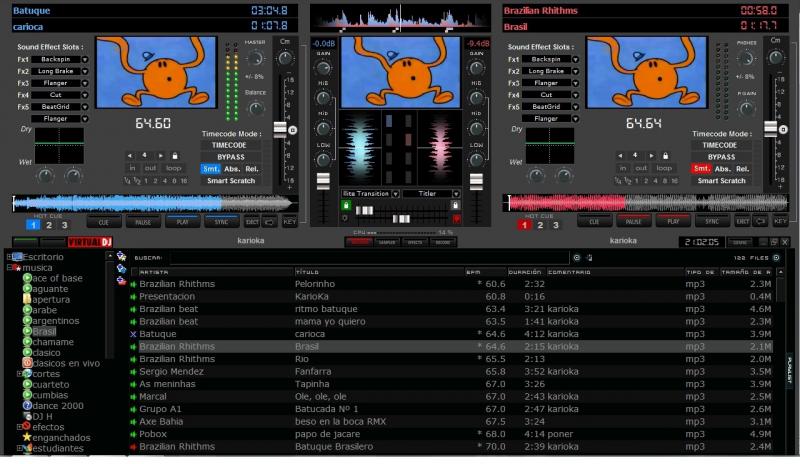The height and width of the screenshot is (464, 800).
Task: Select the enganchados star folder icon
Action: coord(28,437)
